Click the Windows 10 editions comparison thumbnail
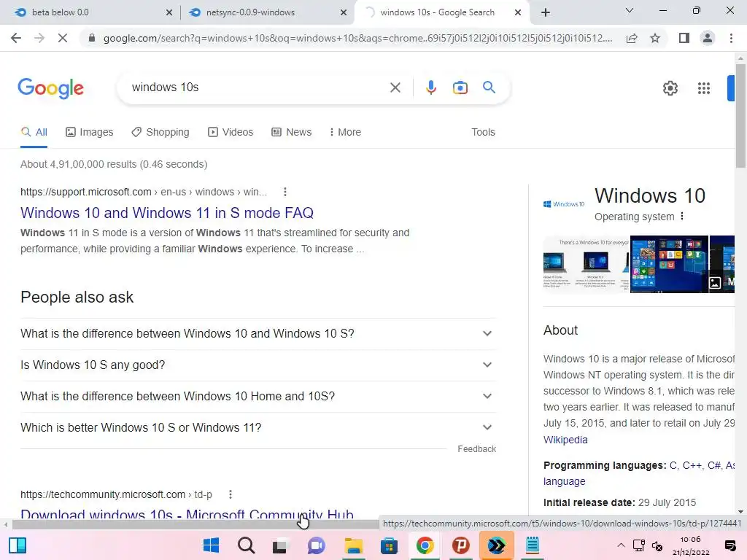 coord(586,264)
